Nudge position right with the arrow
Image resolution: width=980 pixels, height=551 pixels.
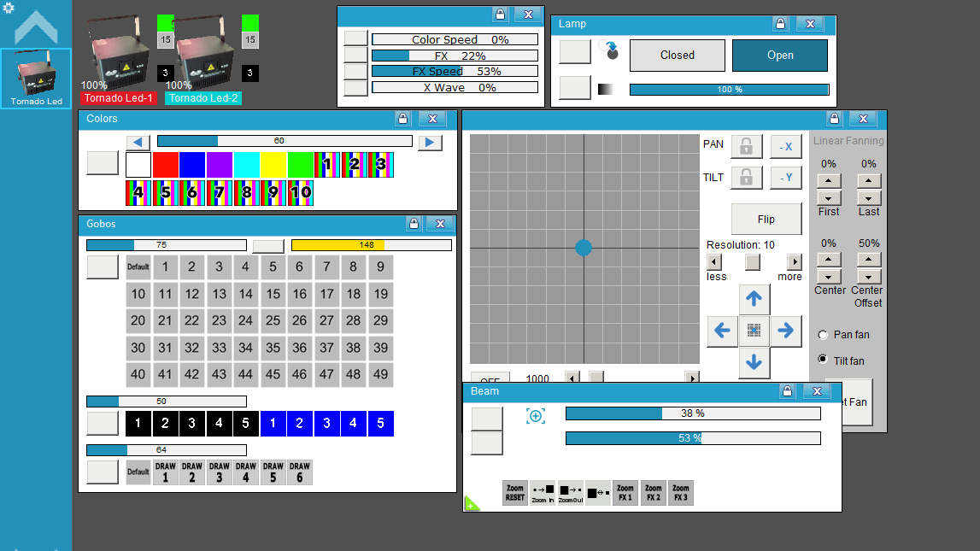pos(786,331)
